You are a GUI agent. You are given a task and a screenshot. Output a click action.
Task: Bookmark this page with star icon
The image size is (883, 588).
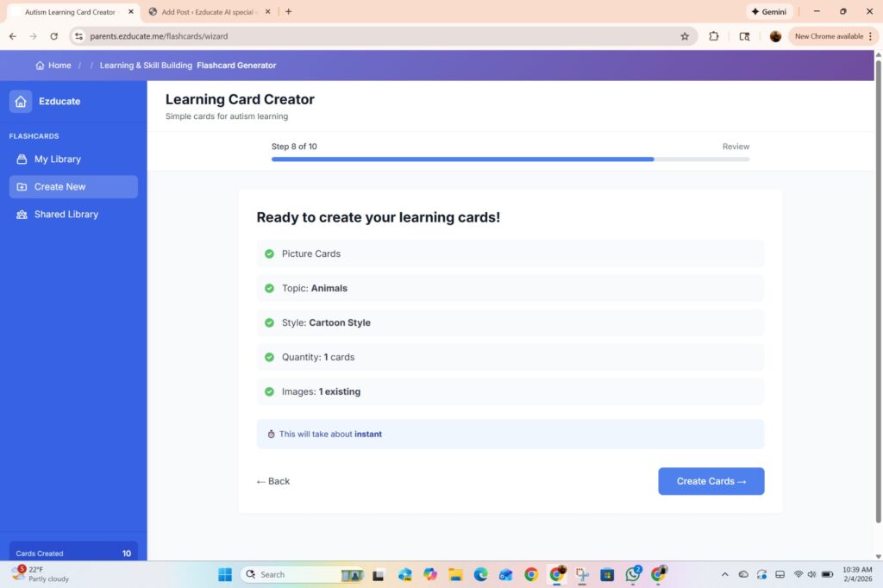pos(685,36)
